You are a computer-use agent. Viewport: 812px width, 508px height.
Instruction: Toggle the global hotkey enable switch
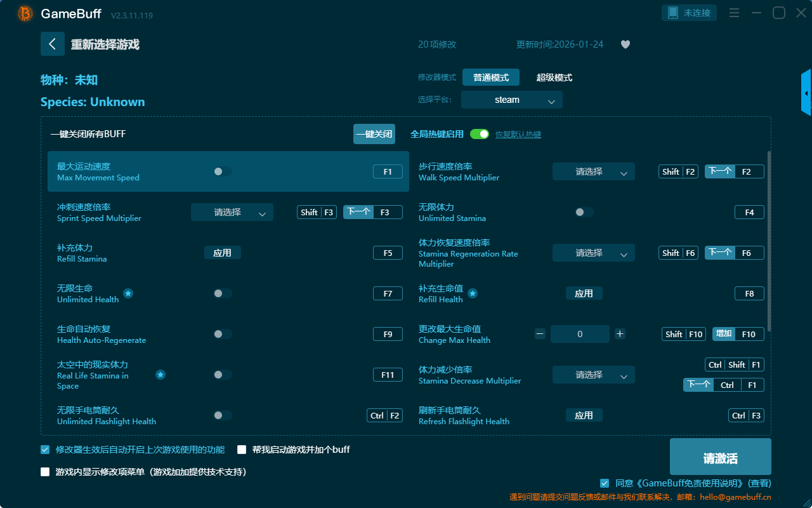479,134
